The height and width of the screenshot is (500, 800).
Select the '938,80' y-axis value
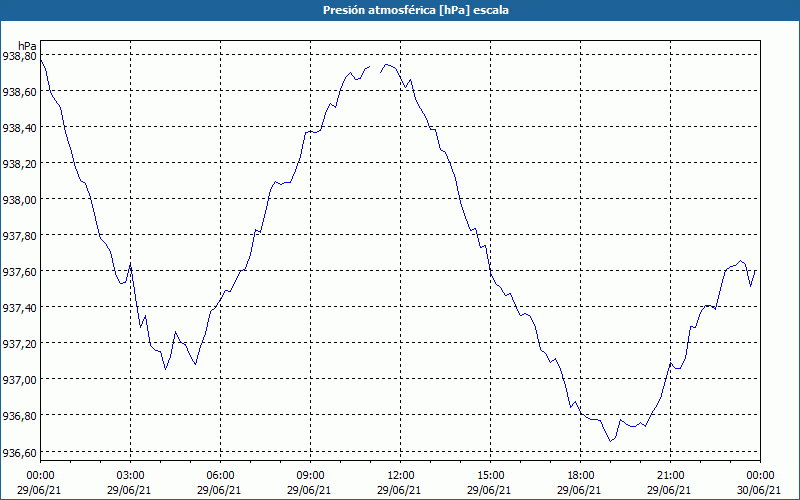click(x=19, y=56)
